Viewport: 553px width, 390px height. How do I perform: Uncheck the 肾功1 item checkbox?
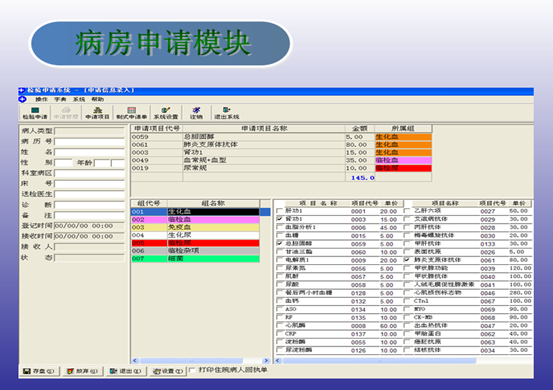coord(280,219)
